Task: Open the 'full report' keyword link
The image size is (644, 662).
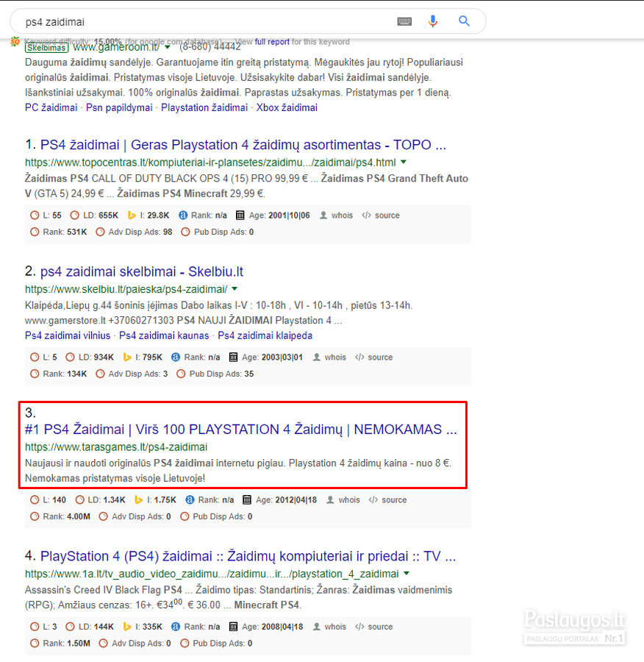Action: point(272,42)
